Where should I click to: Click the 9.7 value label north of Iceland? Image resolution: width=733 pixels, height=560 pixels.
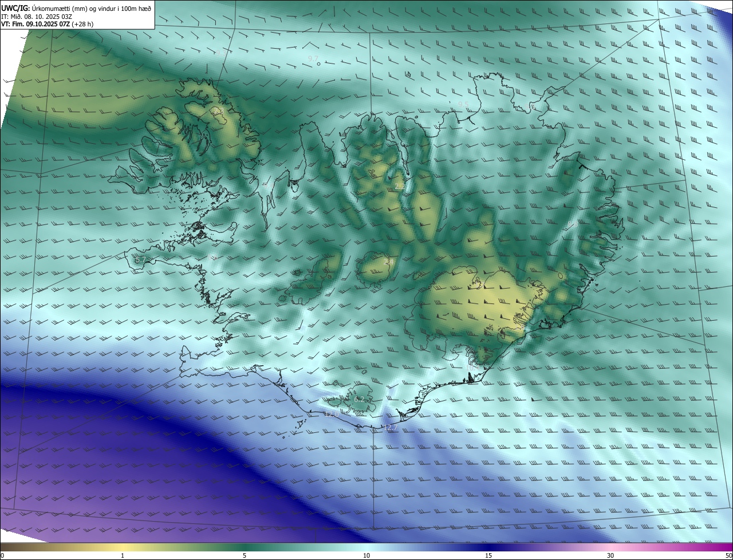point(313,58)
